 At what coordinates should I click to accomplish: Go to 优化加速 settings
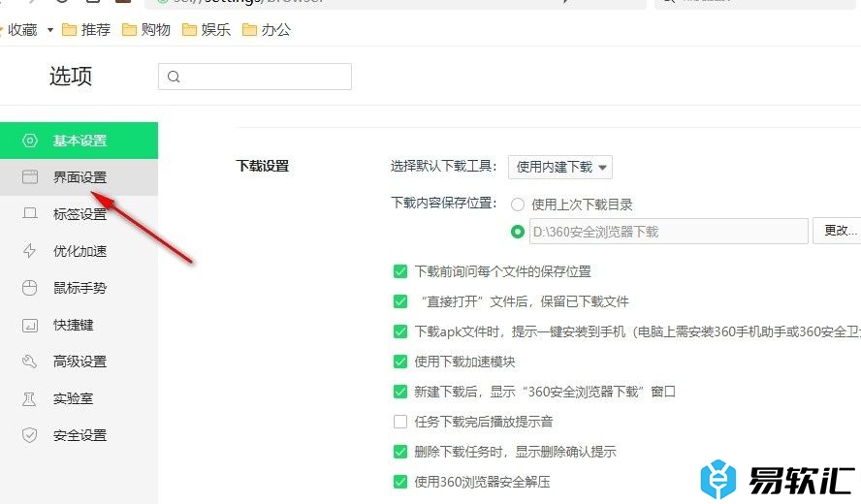pyautogui.click(x=80, y=251)
